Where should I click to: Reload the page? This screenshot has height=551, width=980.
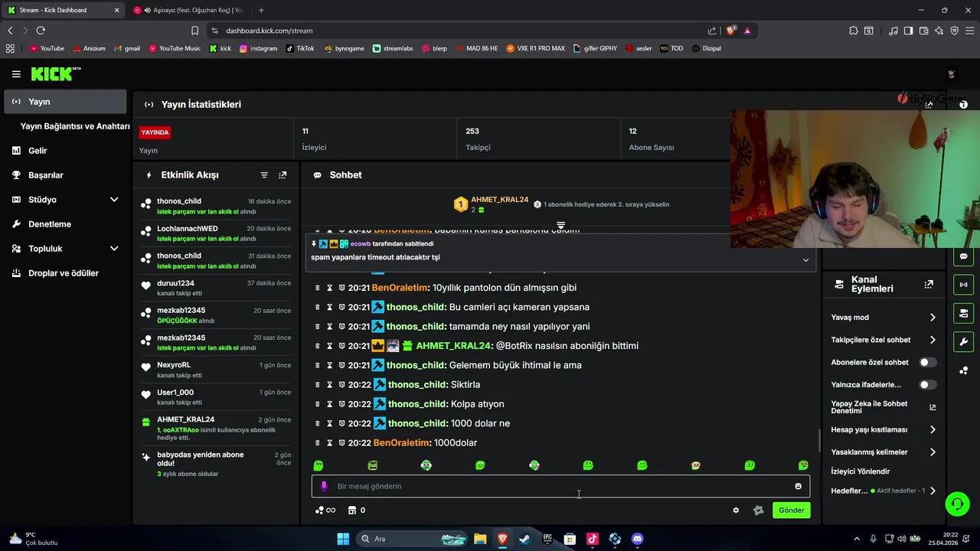[41, 31]
